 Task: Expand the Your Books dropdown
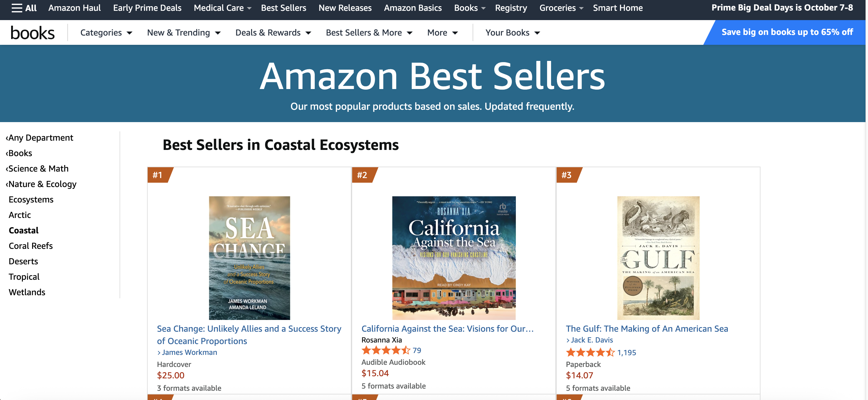tap(512, 33)
